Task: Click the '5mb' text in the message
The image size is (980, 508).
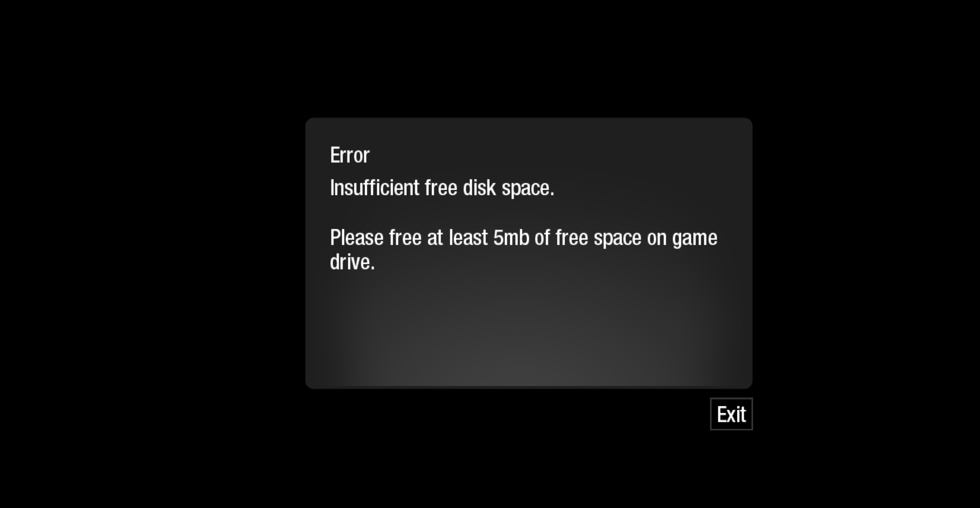Action: click(511, 238)
